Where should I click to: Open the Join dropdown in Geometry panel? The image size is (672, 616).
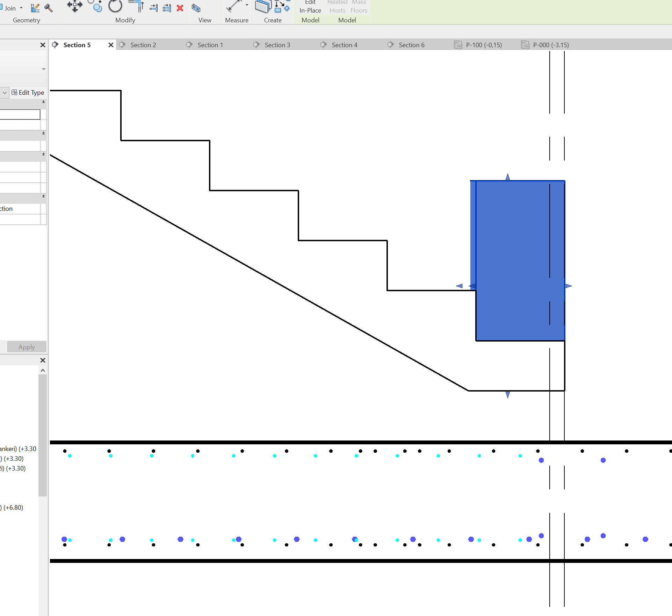coord(21,8)
